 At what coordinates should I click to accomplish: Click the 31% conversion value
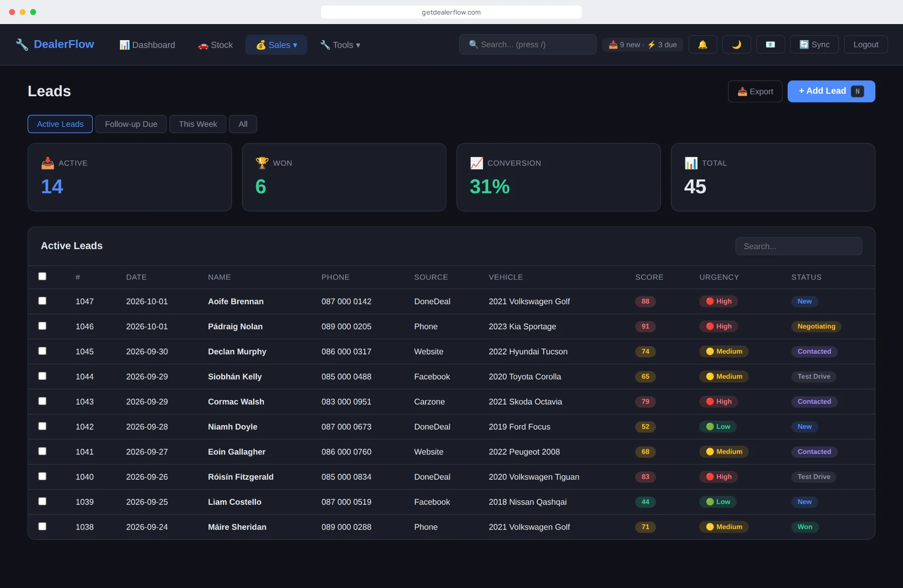tap(490, 186)
